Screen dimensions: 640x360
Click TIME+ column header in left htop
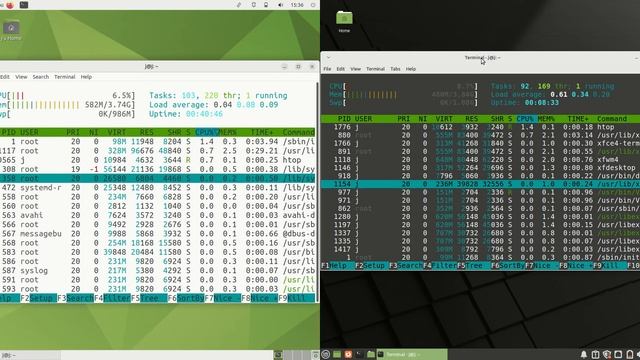[x=261, y=132]
